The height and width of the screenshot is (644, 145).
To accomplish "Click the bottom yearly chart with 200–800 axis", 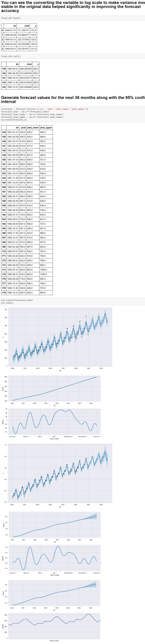I will click(54, 626).
